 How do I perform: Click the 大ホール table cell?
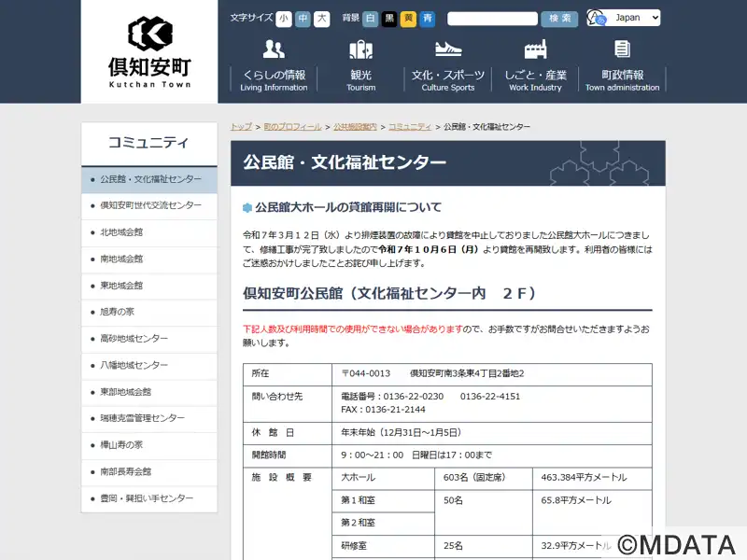coord(383,478)
